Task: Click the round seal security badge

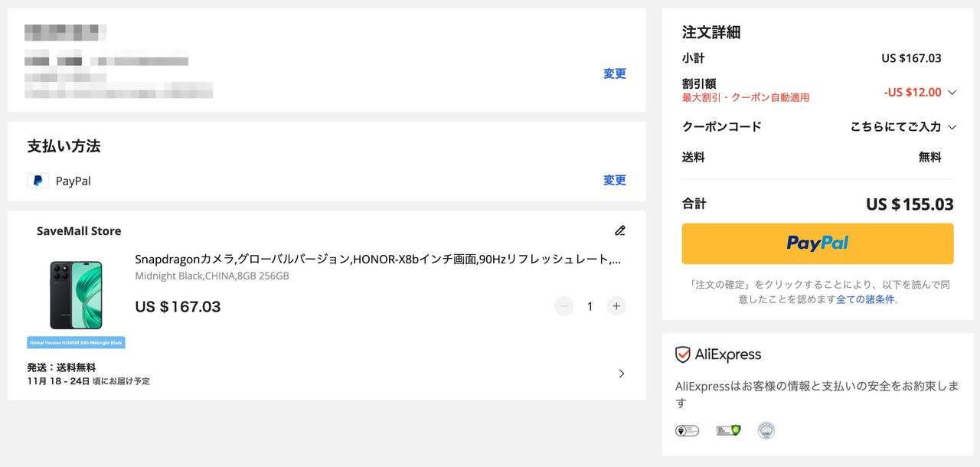Action: point(766,430)
